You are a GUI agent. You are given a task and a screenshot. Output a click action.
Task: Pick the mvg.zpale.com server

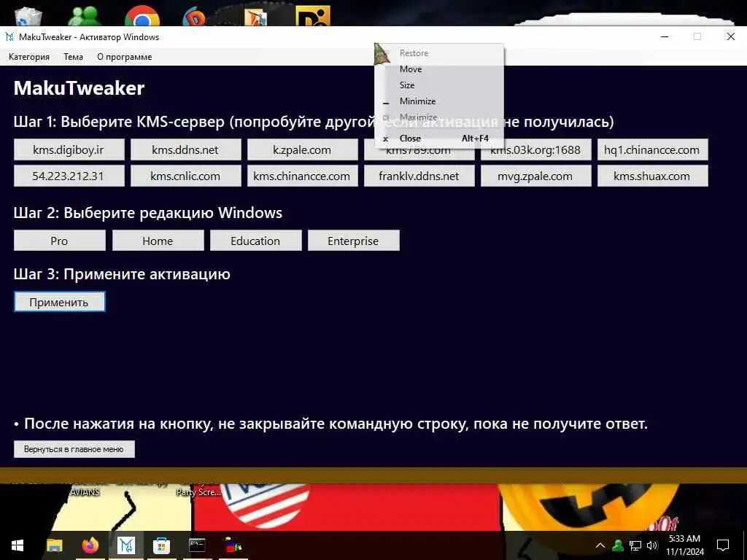point(536,176)
